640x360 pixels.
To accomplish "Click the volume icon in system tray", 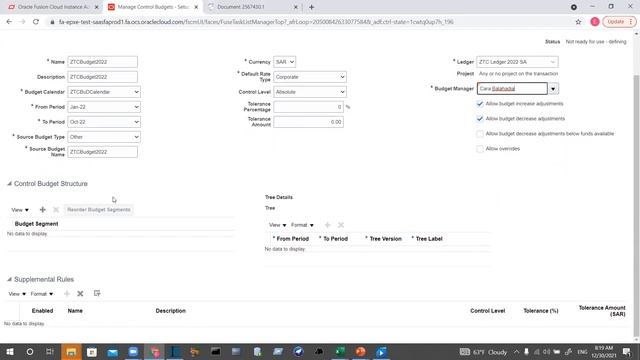I will (547, 352).
